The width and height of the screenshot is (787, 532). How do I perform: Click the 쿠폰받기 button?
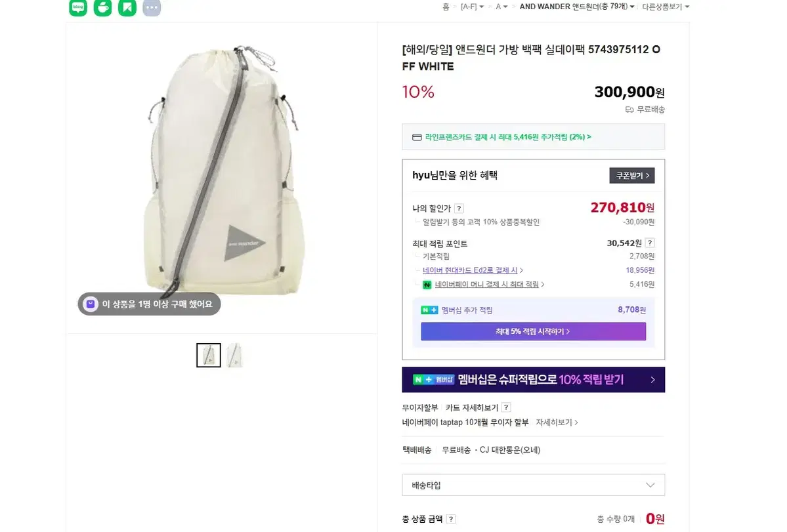631,175
